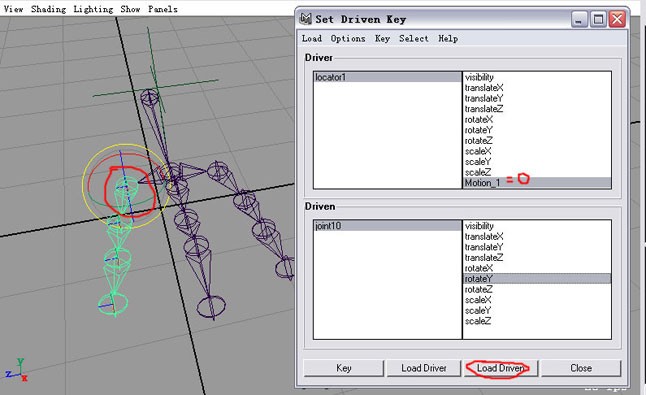Click the Load Driven button
Viewport: 646px width, 395px height.
(501, 368)
